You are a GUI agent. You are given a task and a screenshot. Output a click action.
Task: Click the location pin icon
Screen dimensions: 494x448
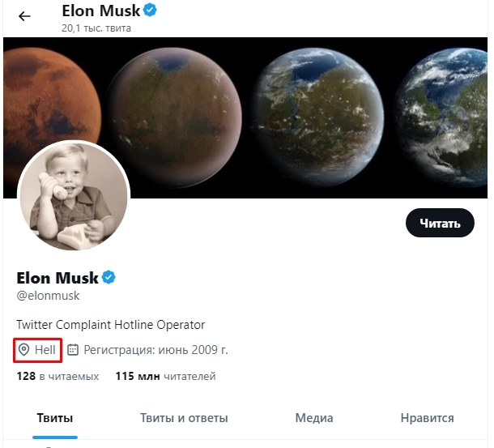(24, 350)
